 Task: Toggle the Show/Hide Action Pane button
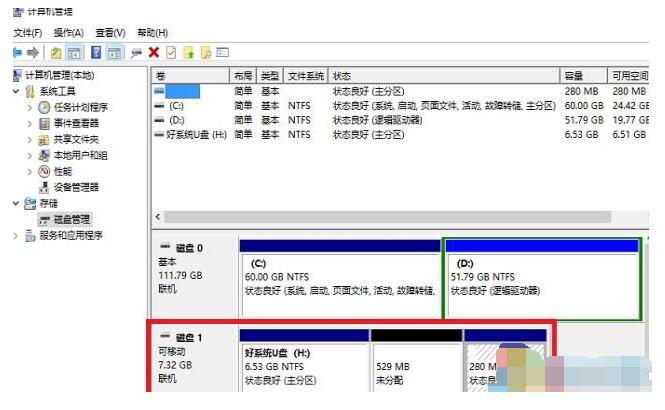coord(115,53)
